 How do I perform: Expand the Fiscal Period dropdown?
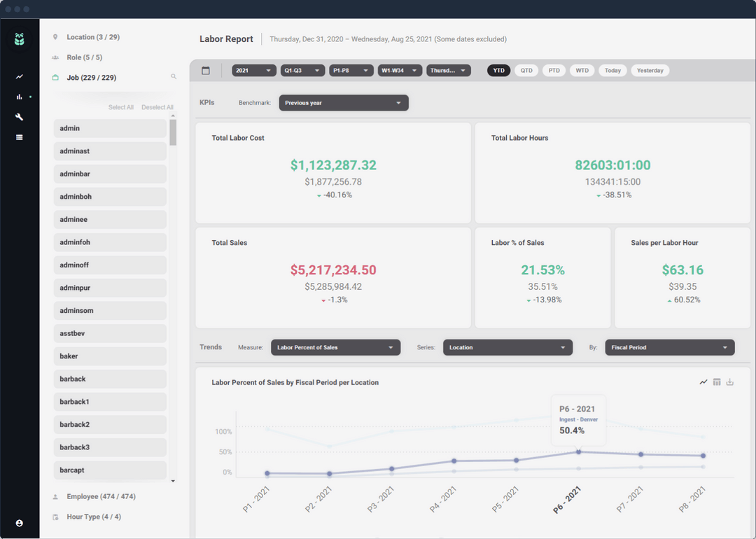click(669, 347)
